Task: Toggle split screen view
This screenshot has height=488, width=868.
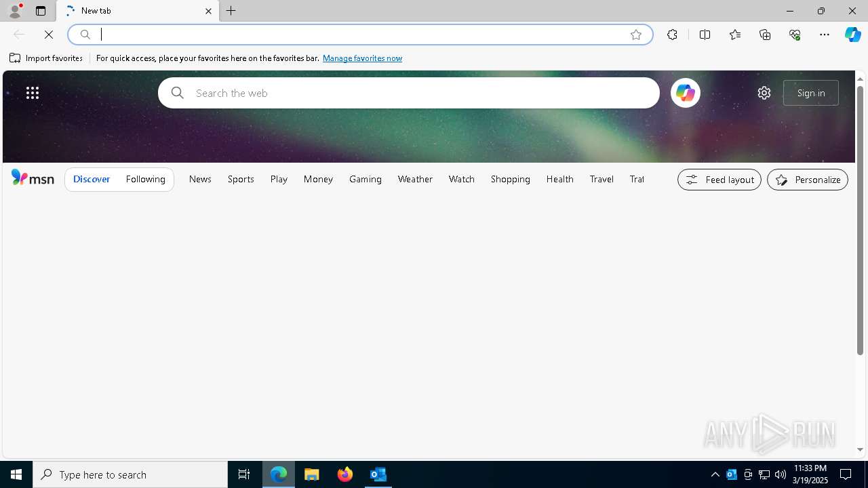Action: (705, 35)
